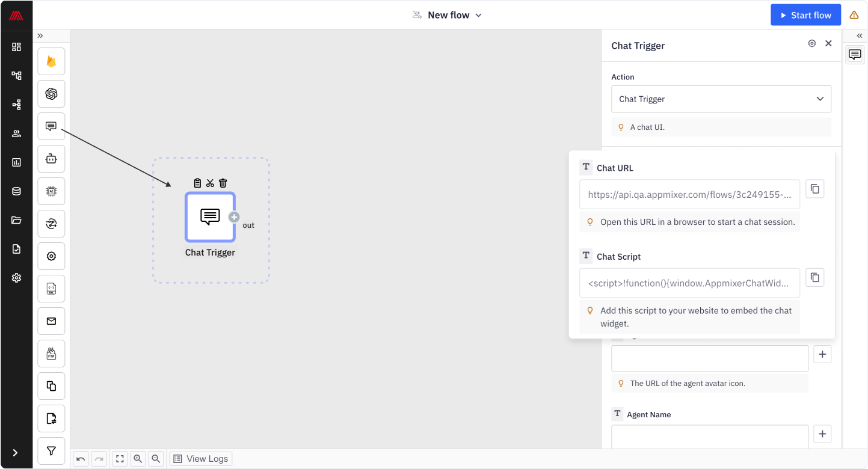
Task: Open View Logs
Action: pyautogui.click(x=201, y=459)
